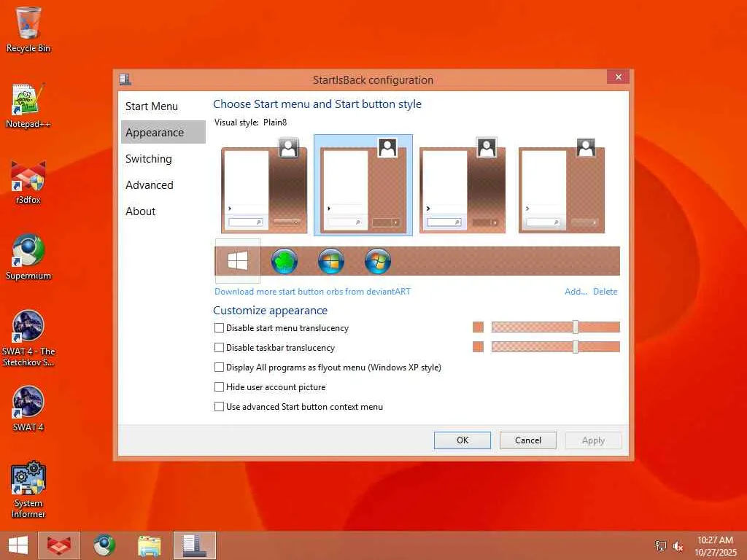Pick the Windows 7 style start orb
The width and height of the screenshot is (747, 560).
(378, 261)
